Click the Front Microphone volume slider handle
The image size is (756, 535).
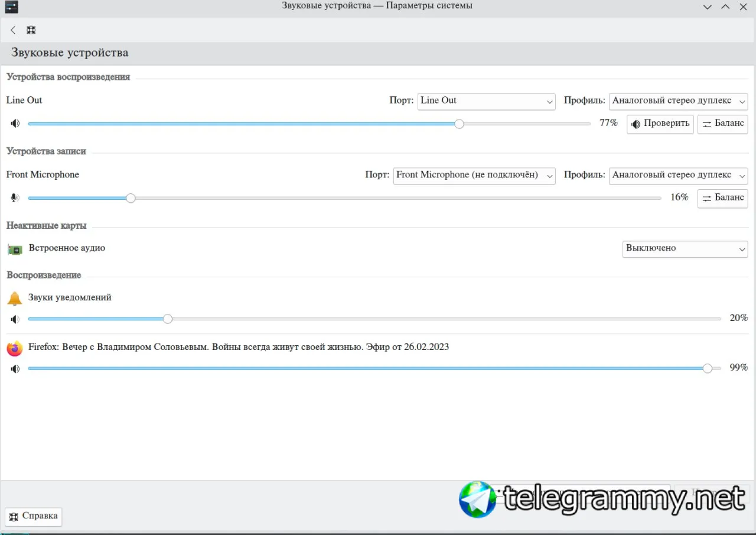pos(131,198)
